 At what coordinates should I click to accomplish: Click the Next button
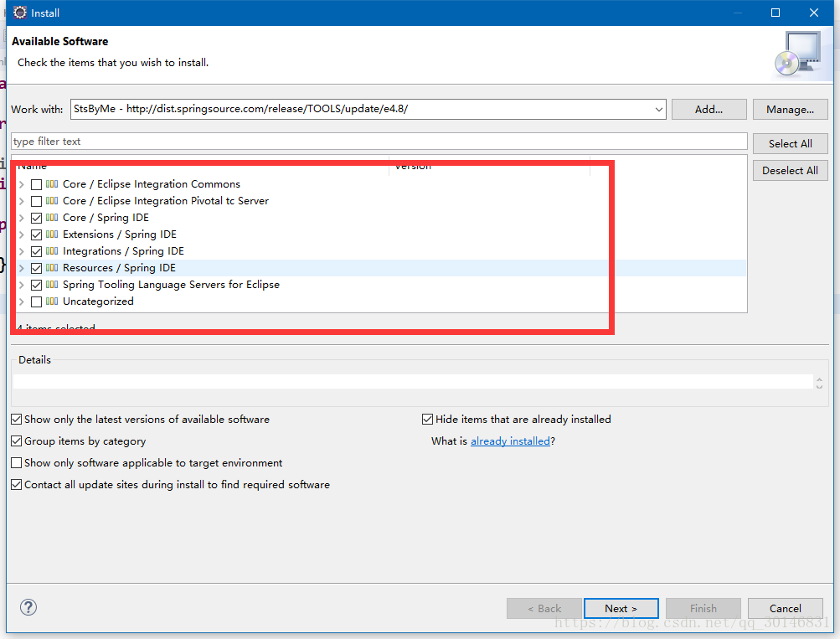pos(621,607)
